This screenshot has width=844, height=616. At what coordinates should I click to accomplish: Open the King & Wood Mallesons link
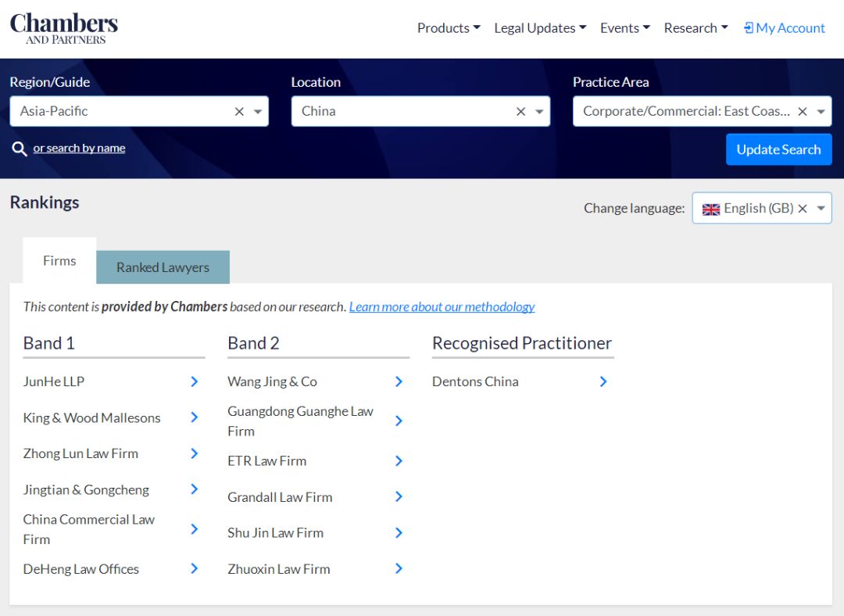point(92,418)
